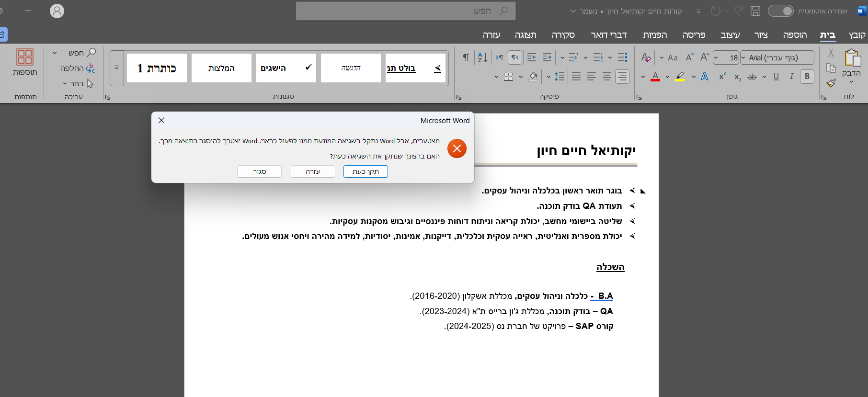
Task: Click the Paste clipboard icon
Action: pyautogui.click(x=852, y=58)
